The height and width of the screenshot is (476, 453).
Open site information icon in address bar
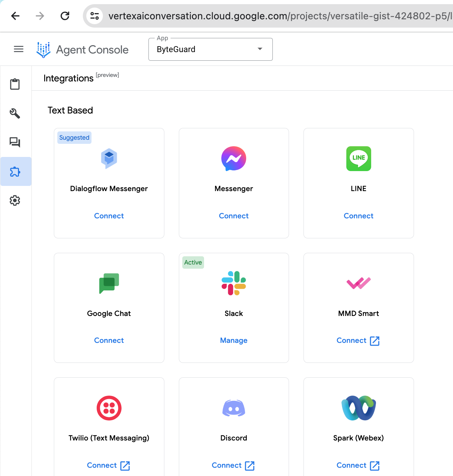[95, 16]
